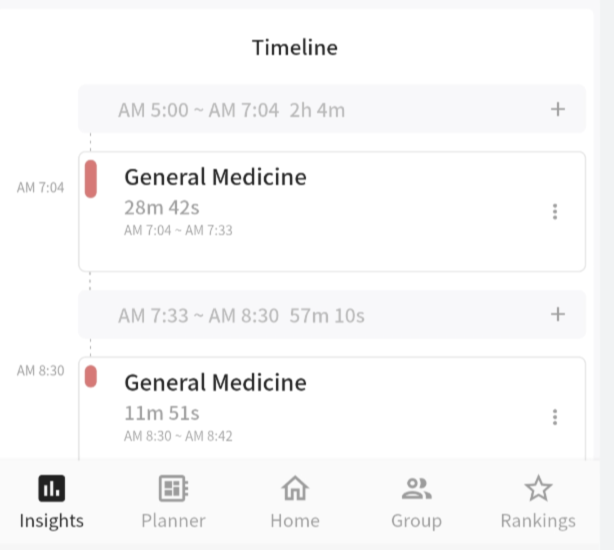Viewport: 614px width, 550px height.
Task: Open the Insights bar chart icon
Action: coord(51,488)
